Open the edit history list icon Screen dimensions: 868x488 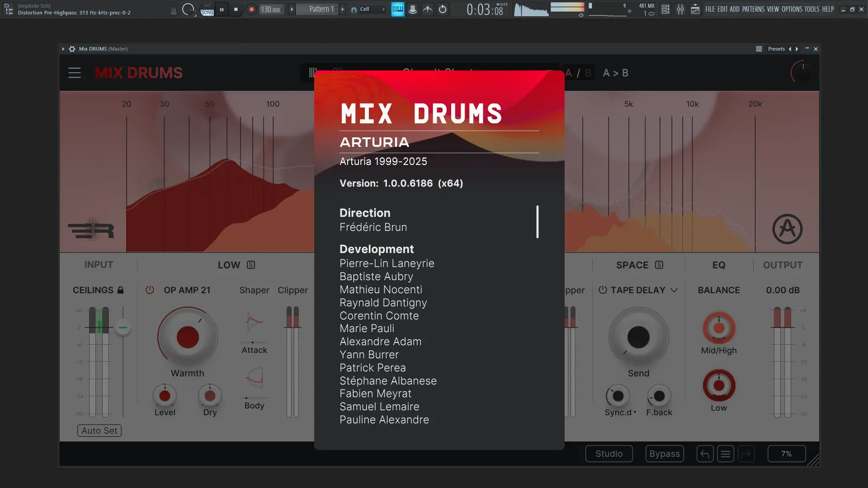coord(726,454)
